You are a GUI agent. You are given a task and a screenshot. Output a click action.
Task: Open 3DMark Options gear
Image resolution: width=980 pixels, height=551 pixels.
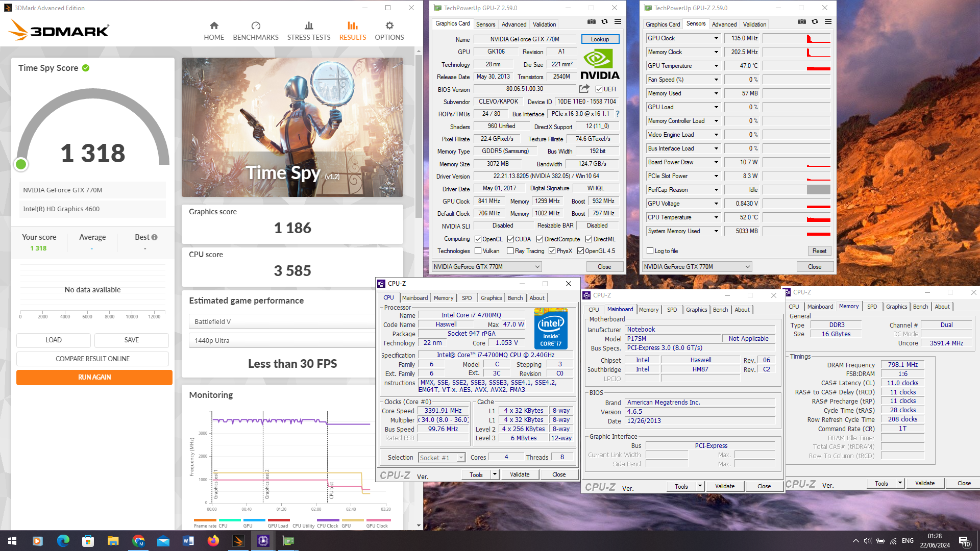(389, 31)
